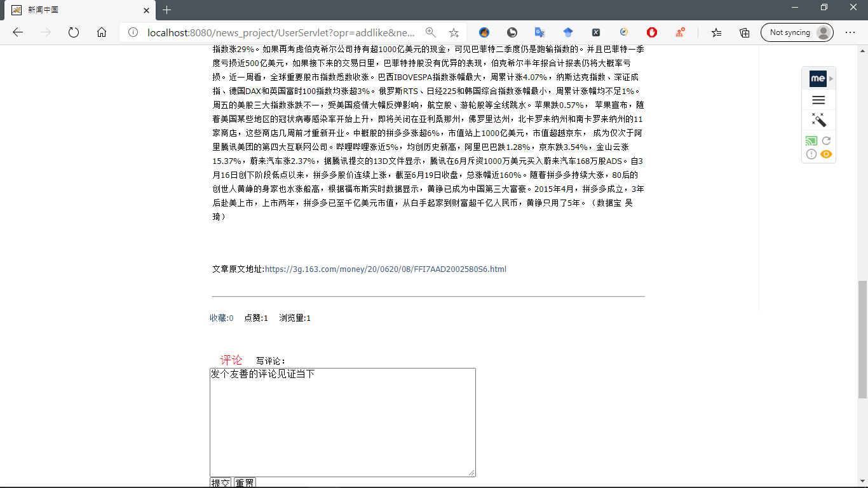Image resolution: width=868 pixels, height=488 pixels.
Task: Click the 收藏:0 favorite link
Action: tap(222, 318)
